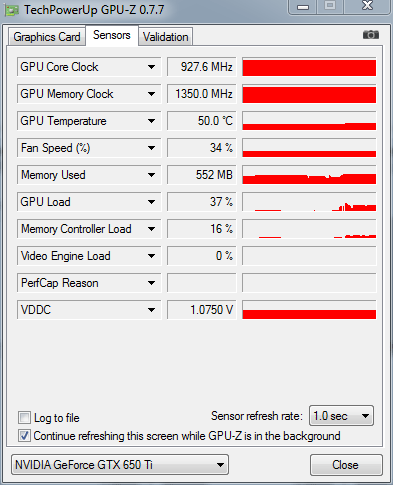Viewport: 393px width, 485px height.
Task: Close window using title bar X
Action: [x=367, y=6]
